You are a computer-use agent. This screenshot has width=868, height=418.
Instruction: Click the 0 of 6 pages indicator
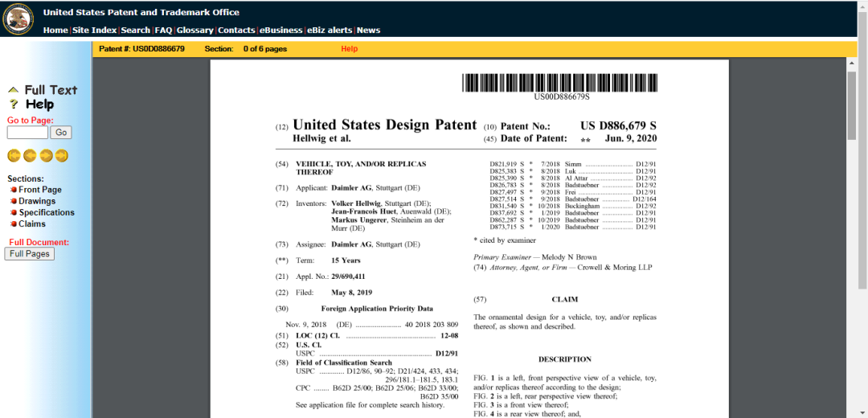click(265, 49)
